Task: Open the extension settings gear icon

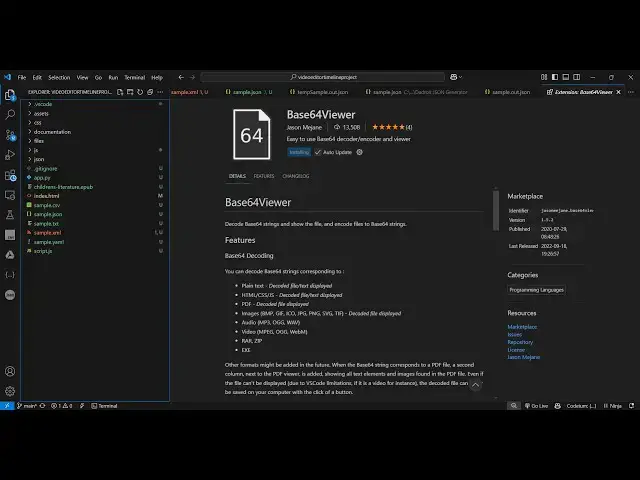Action: tap(359, 152)
